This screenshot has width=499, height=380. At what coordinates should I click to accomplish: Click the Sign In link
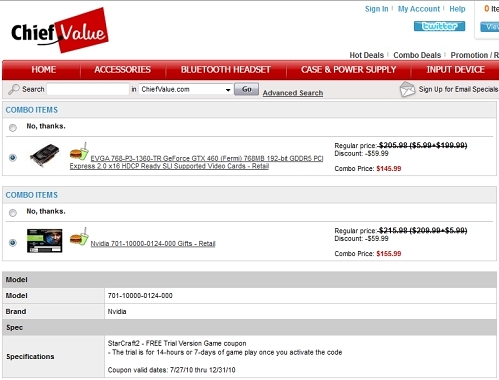pos(376,9)
